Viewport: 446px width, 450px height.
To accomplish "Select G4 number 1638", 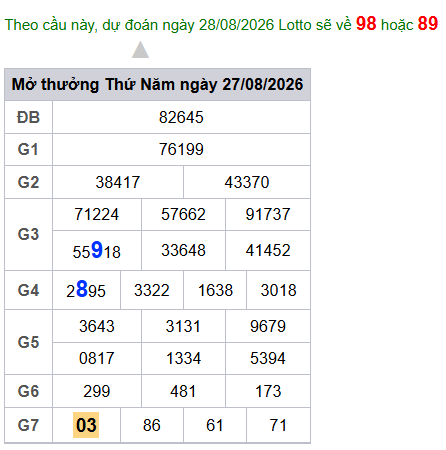I will 215,290.
